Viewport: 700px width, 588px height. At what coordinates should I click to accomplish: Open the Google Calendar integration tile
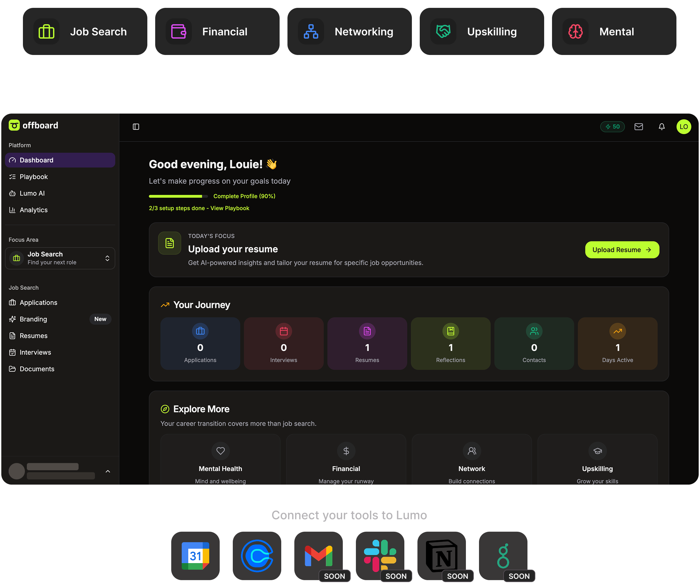click(x=195, y=555)
